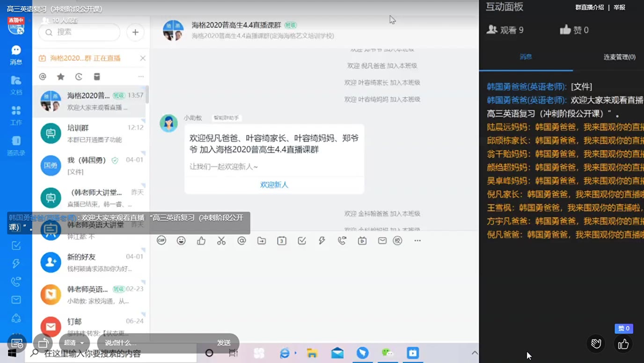Select the 消息 tab in the interactive panel
The image size is (644, 363).
pos(527,56)
